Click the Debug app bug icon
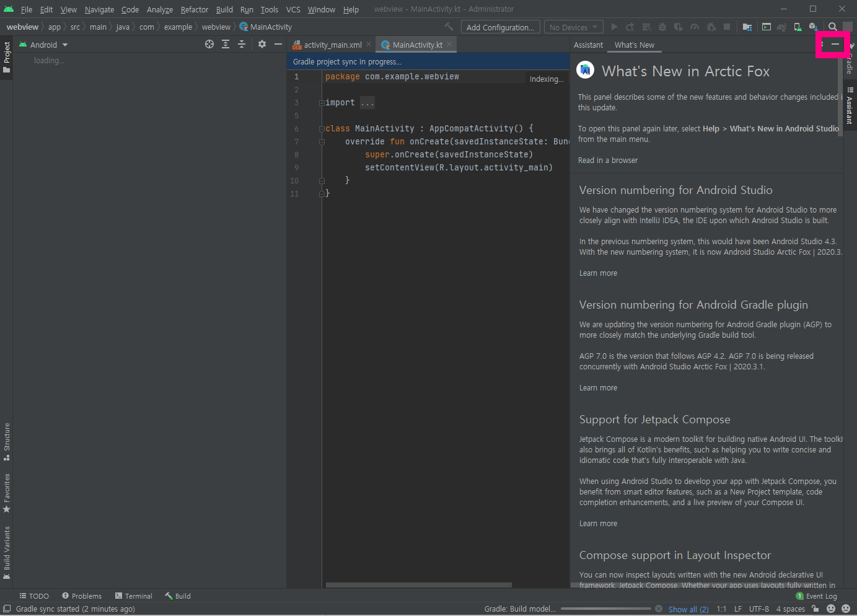This screenshot has width=857, height=616. point(662,27)
